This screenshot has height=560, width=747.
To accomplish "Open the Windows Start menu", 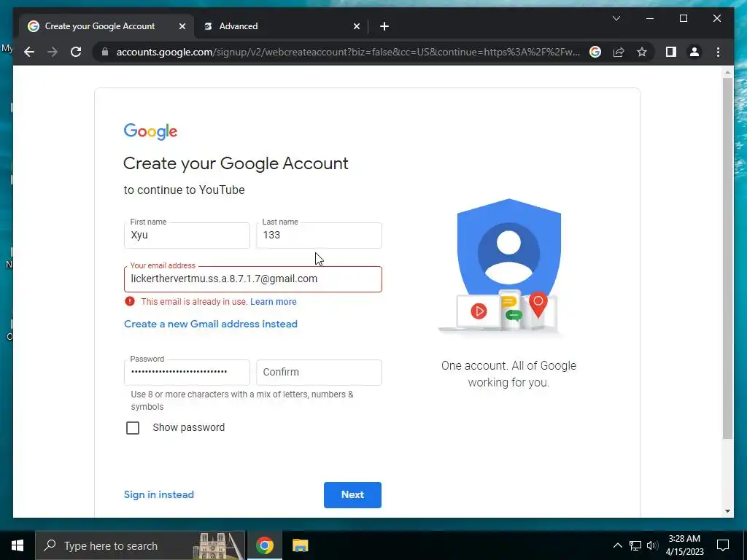I will (18, 545).
